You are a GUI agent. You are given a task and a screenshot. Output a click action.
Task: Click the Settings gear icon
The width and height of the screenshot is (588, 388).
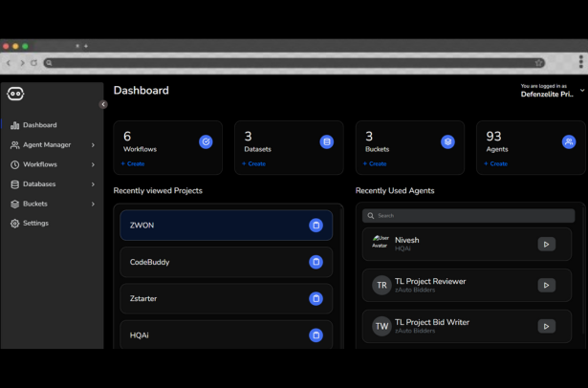tap(14, 224)
